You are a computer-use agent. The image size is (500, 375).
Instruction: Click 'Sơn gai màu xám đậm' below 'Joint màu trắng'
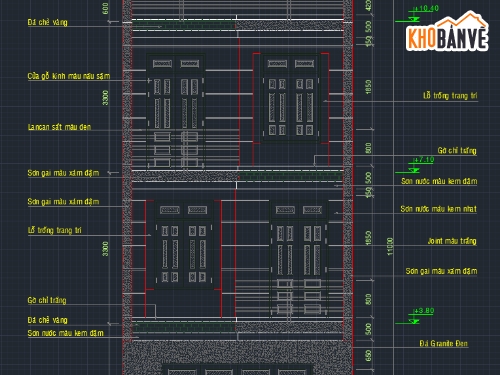441,271
